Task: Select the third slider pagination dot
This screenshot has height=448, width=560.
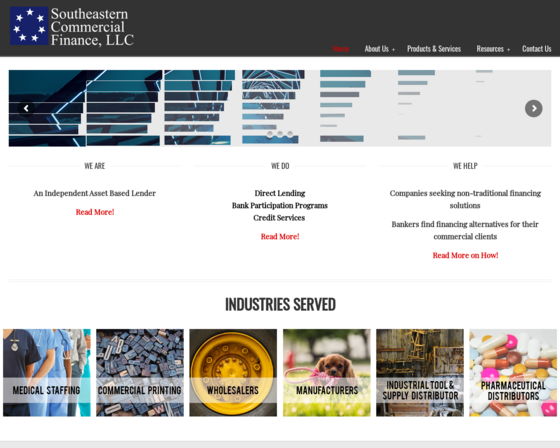Action: click(290, 134)
